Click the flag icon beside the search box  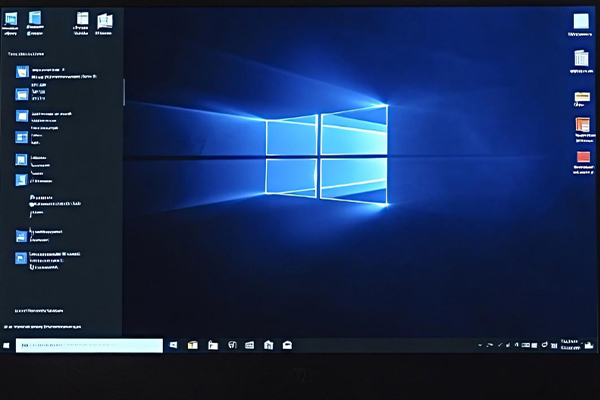tap(173, 345)
